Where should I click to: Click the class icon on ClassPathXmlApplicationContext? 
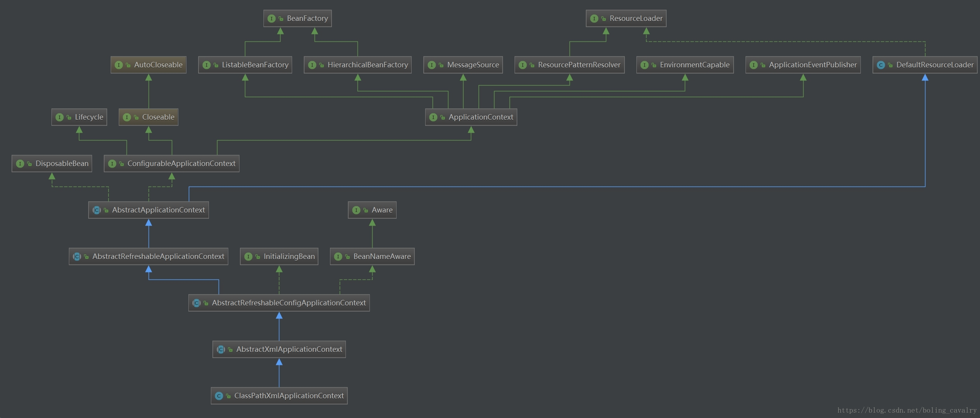219,396
